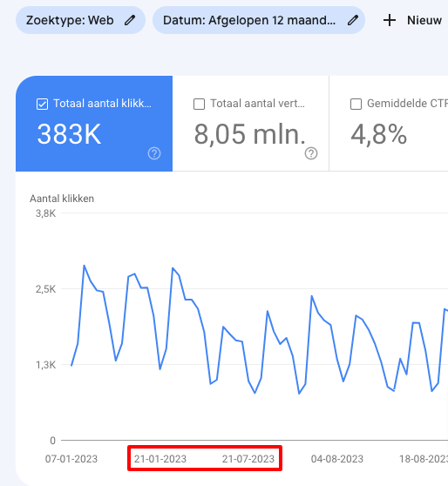Click the 21-07-2023 date label

[248, 459]
